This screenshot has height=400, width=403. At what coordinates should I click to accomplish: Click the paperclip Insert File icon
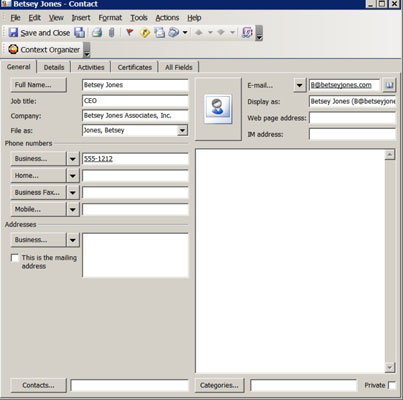[111, 33]
